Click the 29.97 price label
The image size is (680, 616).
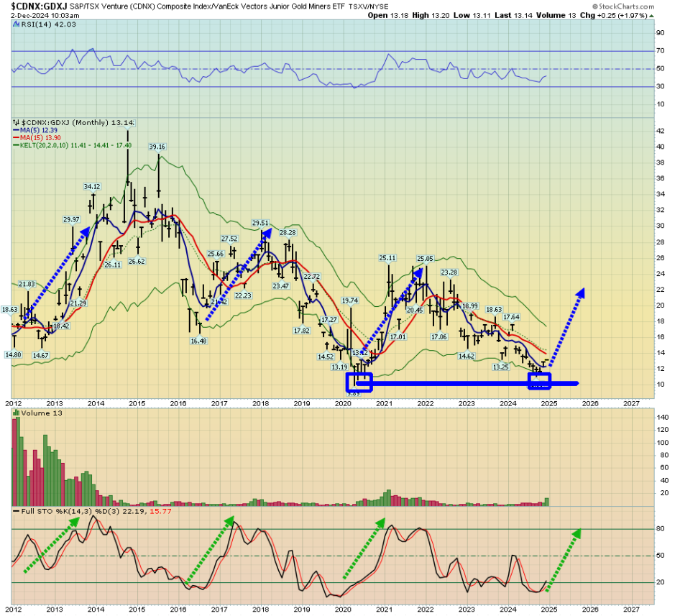pos(72,219)
